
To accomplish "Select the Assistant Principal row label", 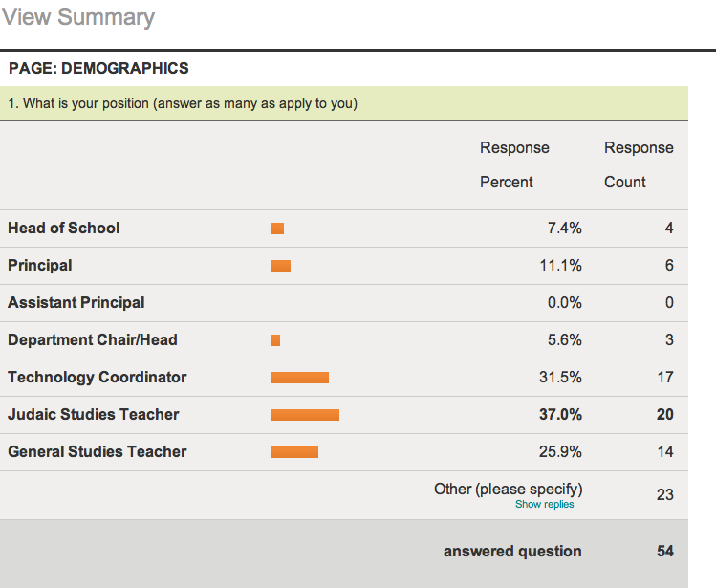I will click(x=76, y=302).
